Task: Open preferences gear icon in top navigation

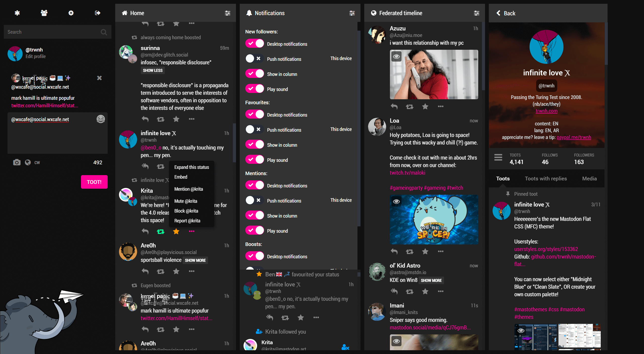Action: (71, 13)
